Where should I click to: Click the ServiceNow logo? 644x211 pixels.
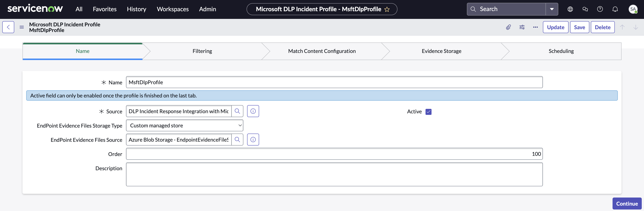pos(35,9)
